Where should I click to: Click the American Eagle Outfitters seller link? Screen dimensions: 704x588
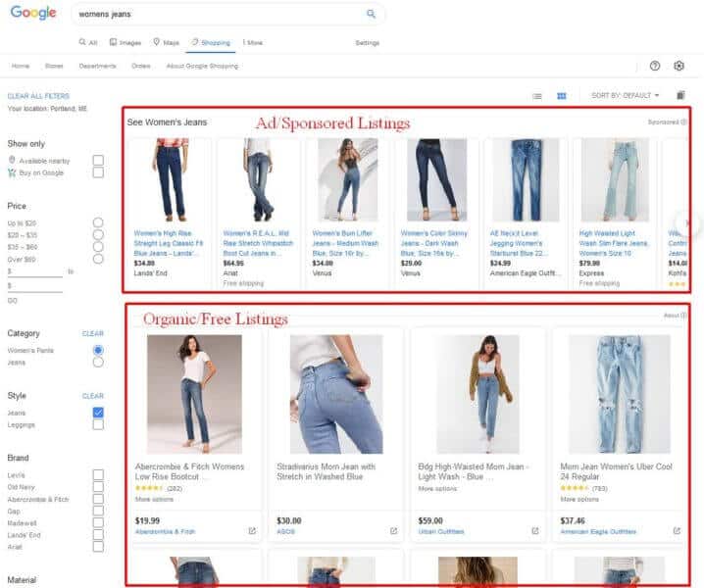[598, 531]
